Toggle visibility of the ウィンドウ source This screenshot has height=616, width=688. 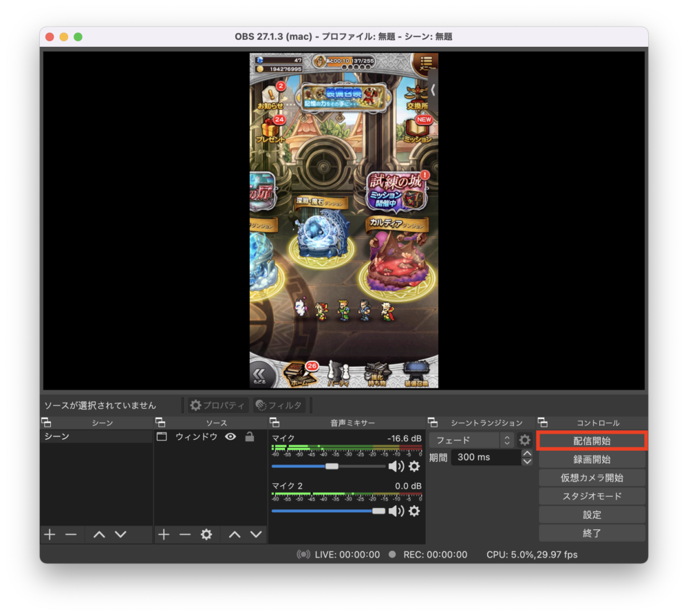point(230,436)
